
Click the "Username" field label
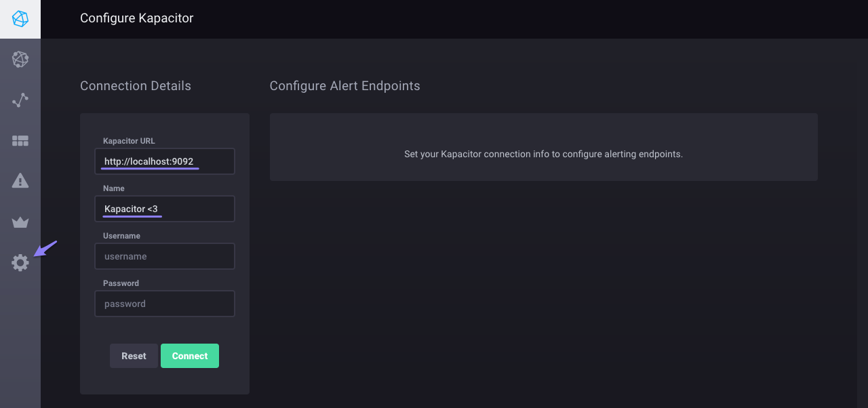click(x=121, y=236)
